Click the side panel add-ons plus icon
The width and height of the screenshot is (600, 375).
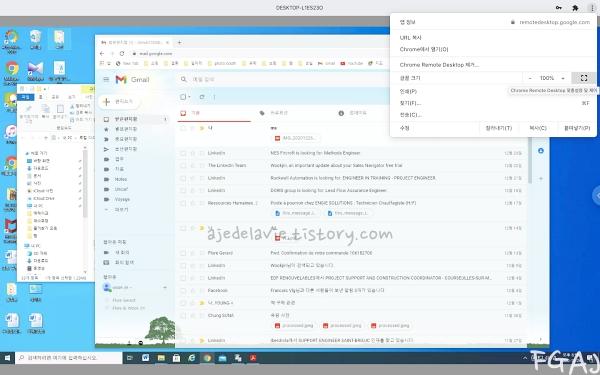click(x=541, y=178)
